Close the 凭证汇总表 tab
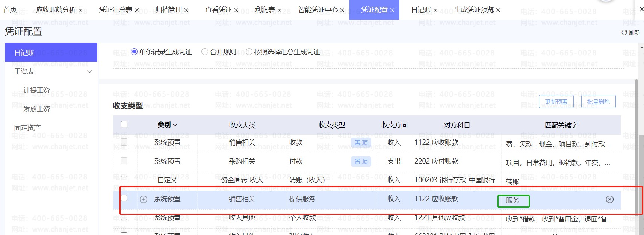The height and width of the screenshot is (235, 644). [137, 10]
